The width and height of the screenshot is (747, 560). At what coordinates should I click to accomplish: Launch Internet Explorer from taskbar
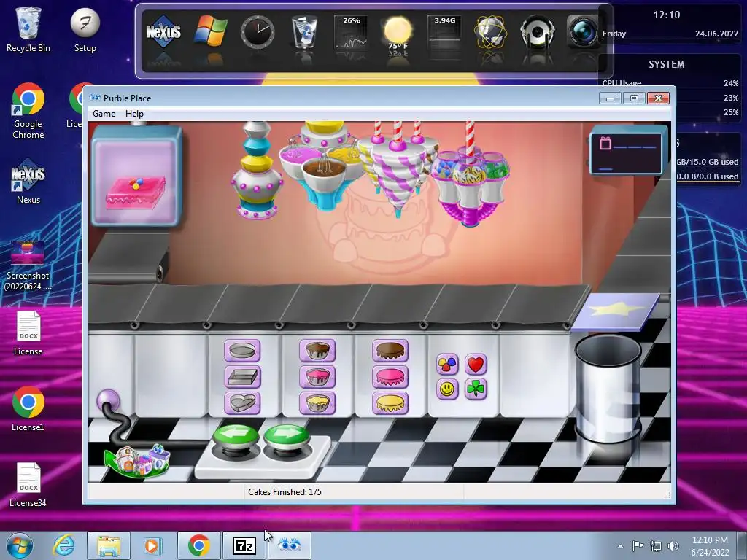(x=63, y=545)
